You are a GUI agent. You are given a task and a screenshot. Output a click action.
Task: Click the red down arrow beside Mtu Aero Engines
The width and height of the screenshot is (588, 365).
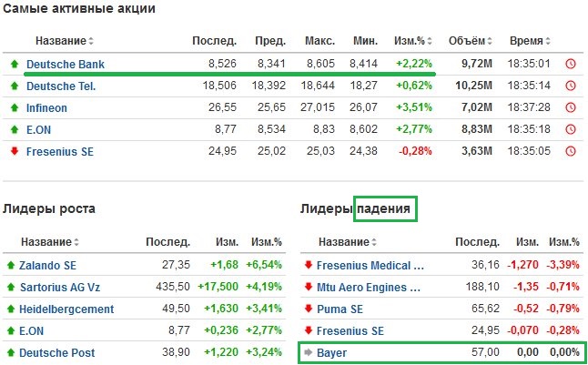[309, 287]
